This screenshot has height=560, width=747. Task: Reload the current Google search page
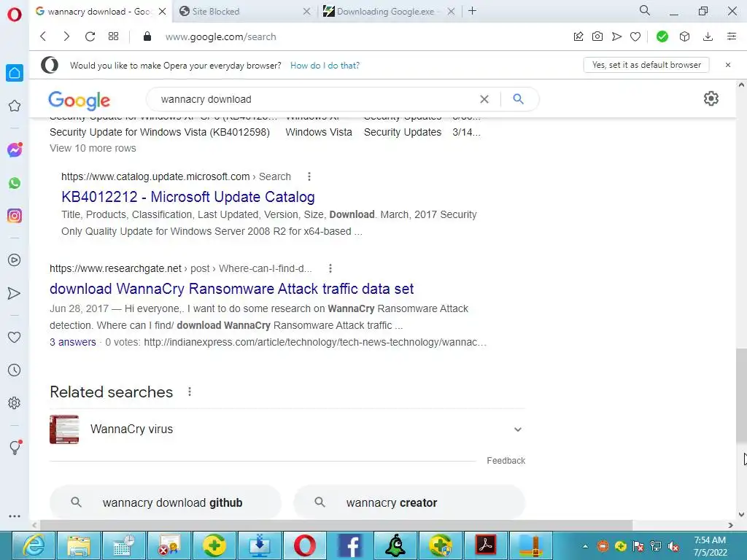pyautogui.click(x=90, y=36)
